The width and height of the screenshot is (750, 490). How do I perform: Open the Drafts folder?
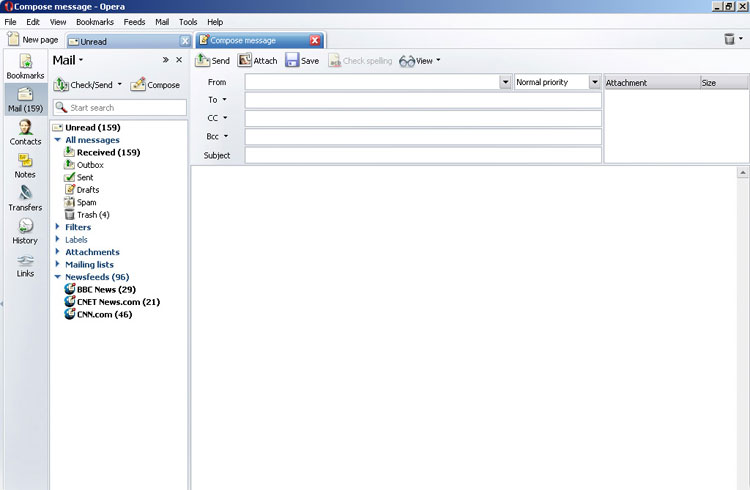(x=88, y=189)
